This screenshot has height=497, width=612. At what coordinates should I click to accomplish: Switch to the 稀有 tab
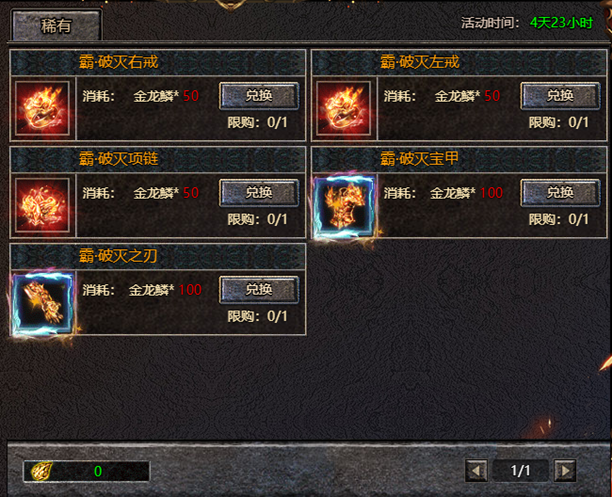57,26
